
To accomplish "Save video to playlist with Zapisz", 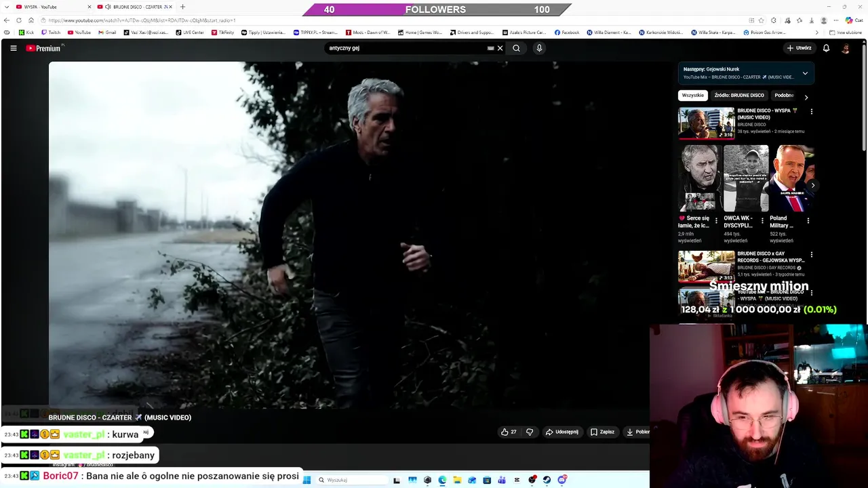I will coord(602,432).
